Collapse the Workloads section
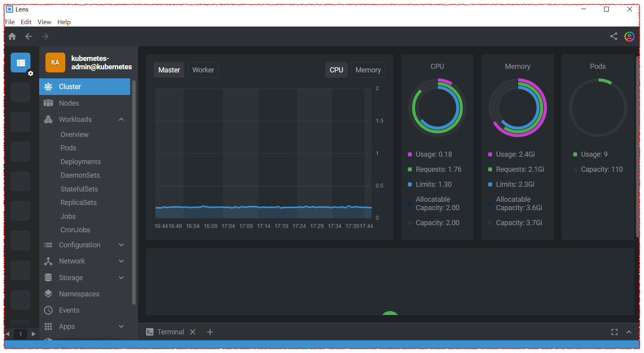 121,120
